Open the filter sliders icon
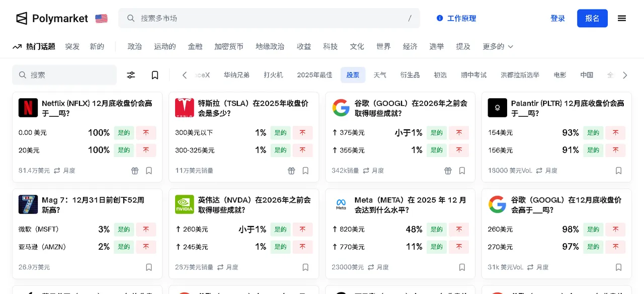The height and width of the screenshot is (294, 644). (131, 75)
